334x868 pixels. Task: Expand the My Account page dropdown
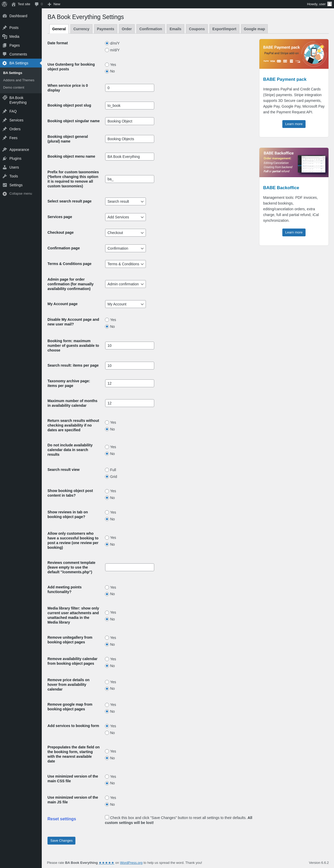coord(125,304)
